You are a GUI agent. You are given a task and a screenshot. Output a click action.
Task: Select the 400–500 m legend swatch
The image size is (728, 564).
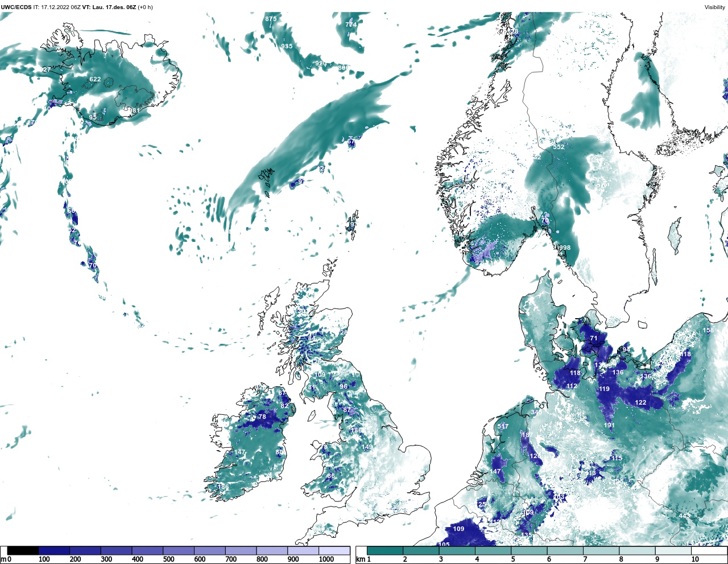point(147,551)
